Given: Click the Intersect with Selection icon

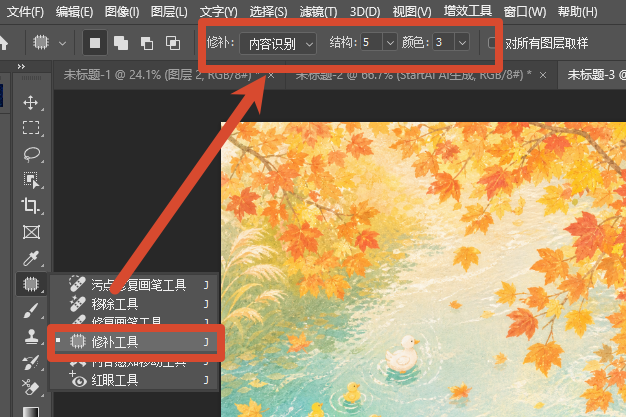Looking at the screenshot, I should 173,43.
